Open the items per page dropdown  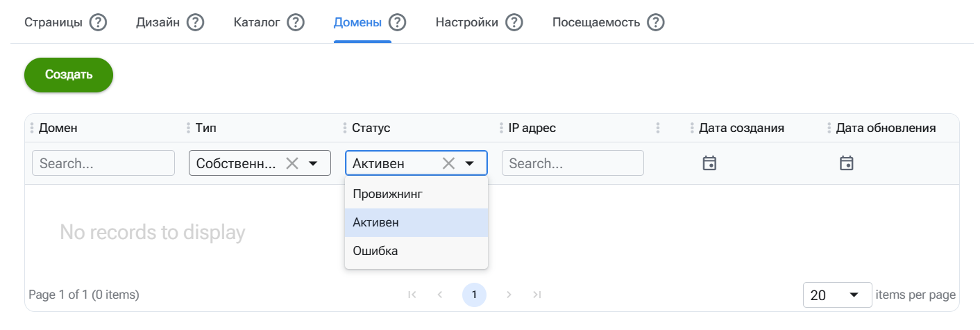[837, 295]
